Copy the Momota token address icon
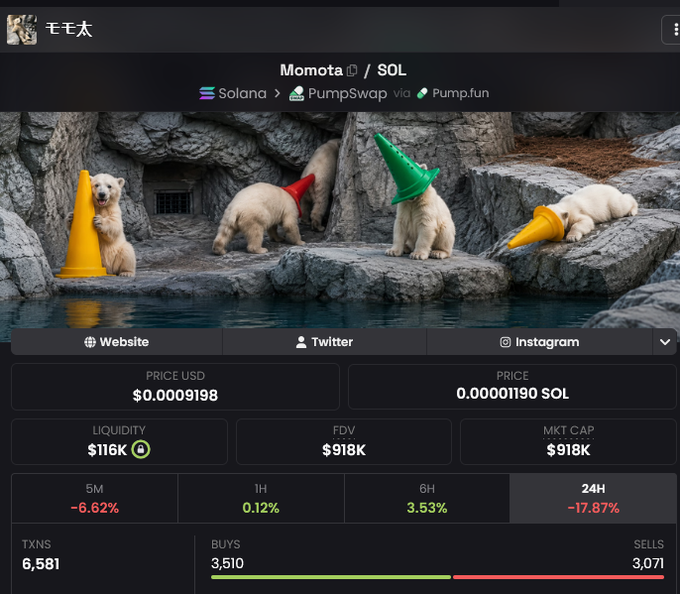 352,70
